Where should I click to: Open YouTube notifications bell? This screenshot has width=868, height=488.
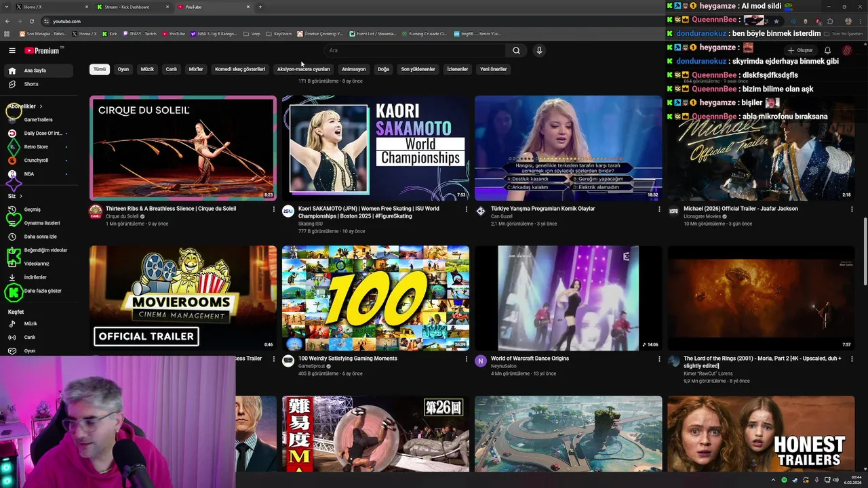tap(827, 50)
